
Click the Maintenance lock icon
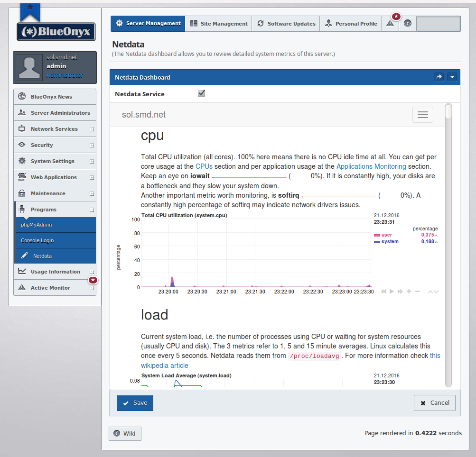(22, 193)
